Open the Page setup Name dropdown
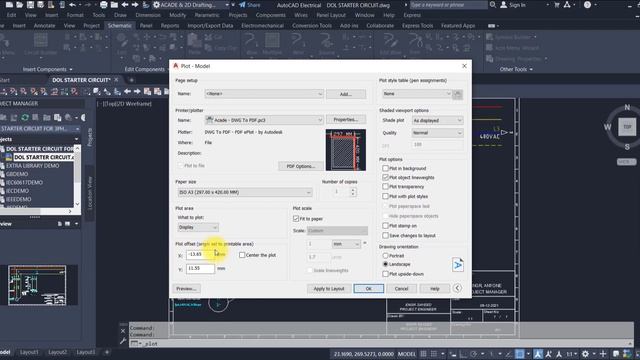 [x=264, y=94]
